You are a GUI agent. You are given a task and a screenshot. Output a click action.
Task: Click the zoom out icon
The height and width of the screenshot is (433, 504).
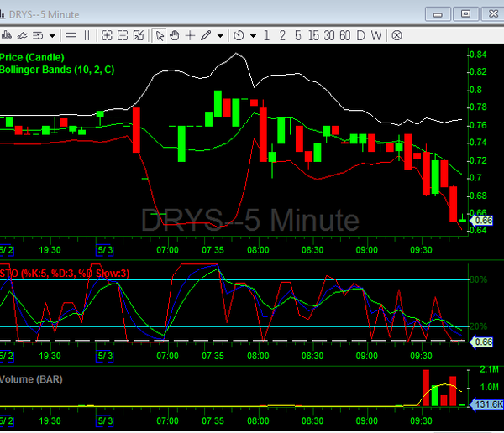[x=123, y=35]
